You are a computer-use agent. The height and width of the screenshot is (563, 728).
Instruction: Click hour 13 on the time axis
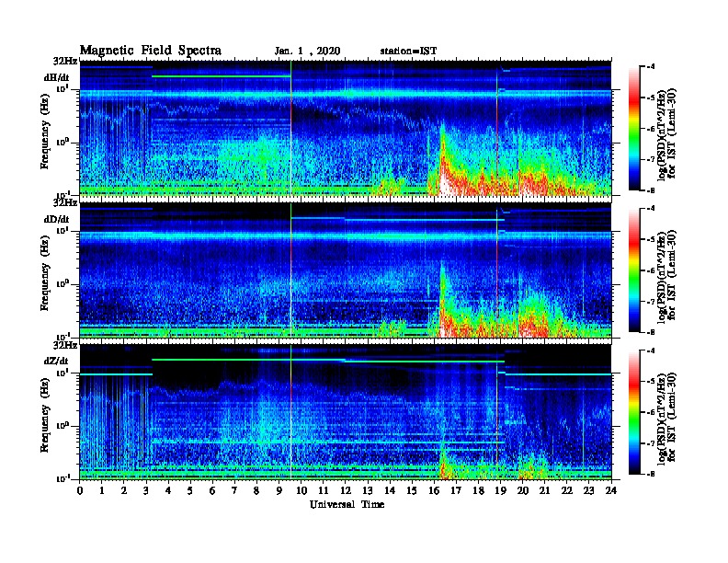(368, 490)
